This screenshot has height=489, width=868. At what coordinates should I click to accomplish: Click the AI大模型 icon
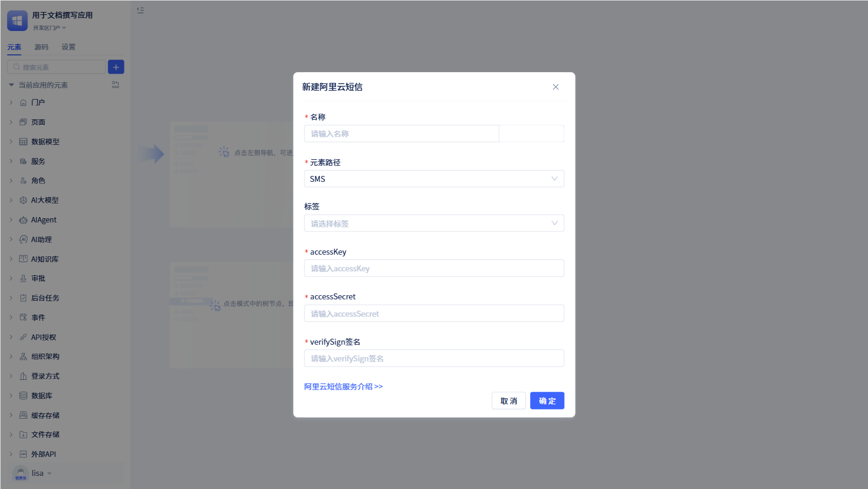pos(23,200)
